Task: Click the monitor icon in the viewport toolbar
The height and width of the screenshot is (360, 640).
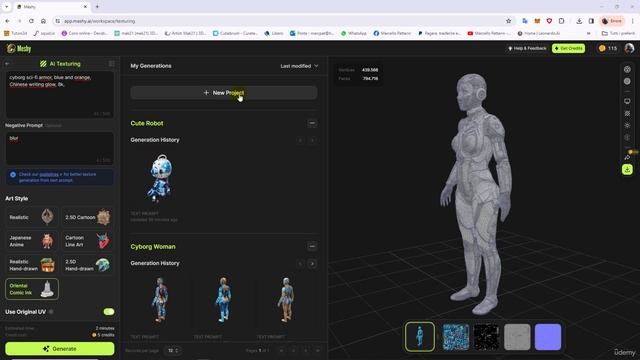Action: (627, 101)
